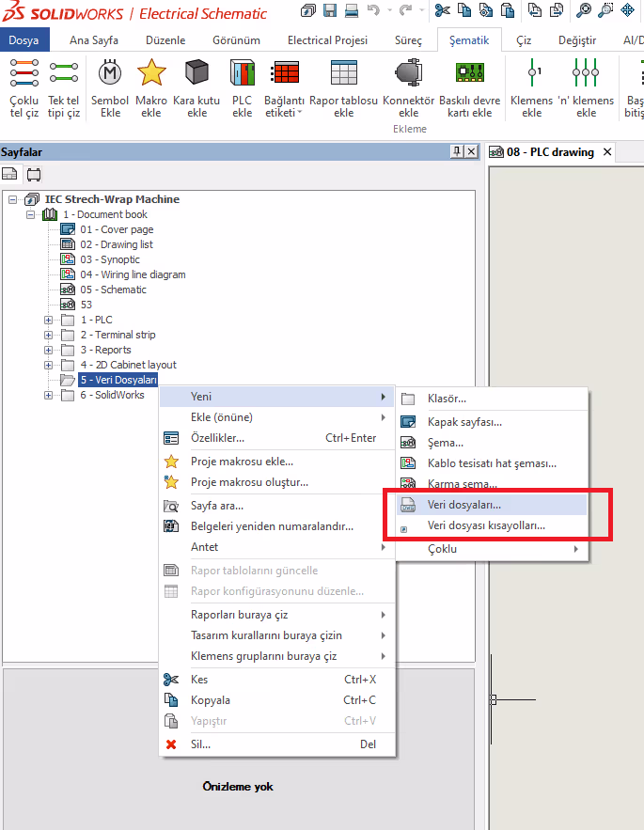This screenshot has width=644, height=830.
Task: Switch to the Süreç ribbon tab
Action: (x=408, y=40)
